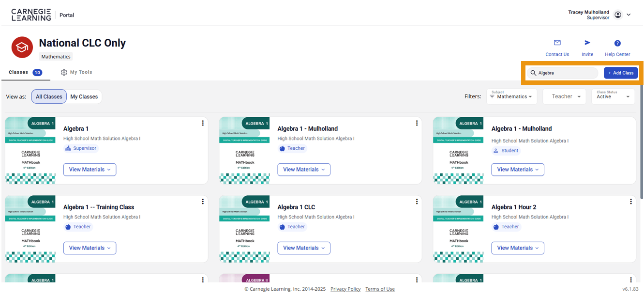Click the Carnegie Learning logo
Viewport: 644px width, 298px height.
pos(31,15)
